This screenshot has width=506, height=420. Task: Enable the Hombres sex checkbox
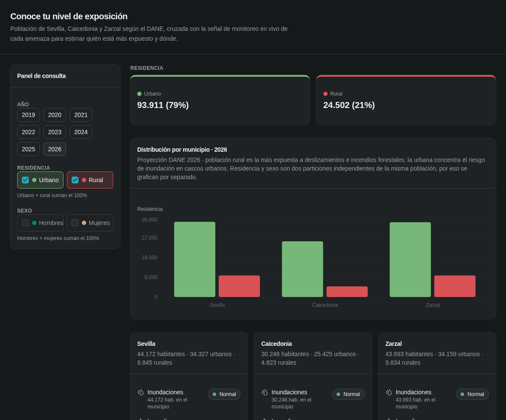coord(25,223)
